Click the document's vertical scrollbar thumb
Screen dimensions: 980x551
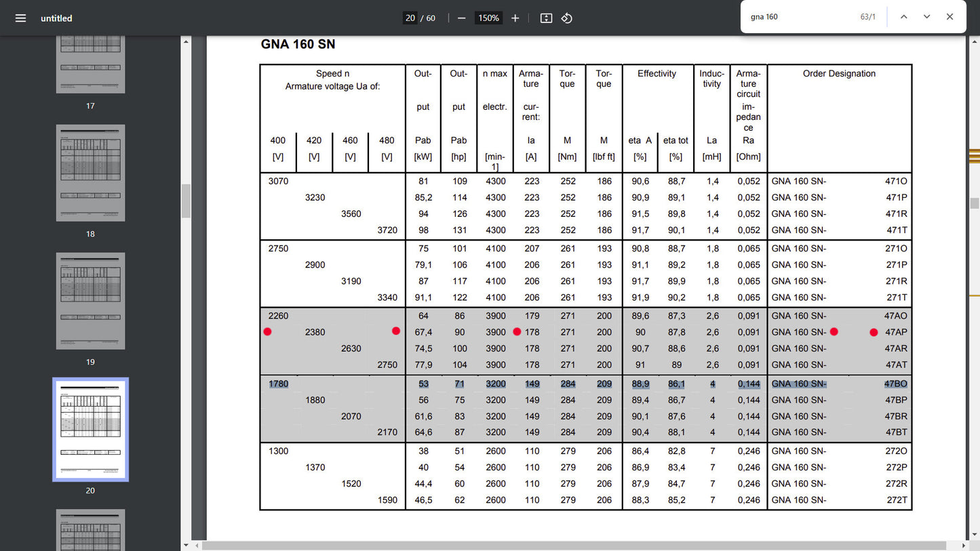coord(975,203)
